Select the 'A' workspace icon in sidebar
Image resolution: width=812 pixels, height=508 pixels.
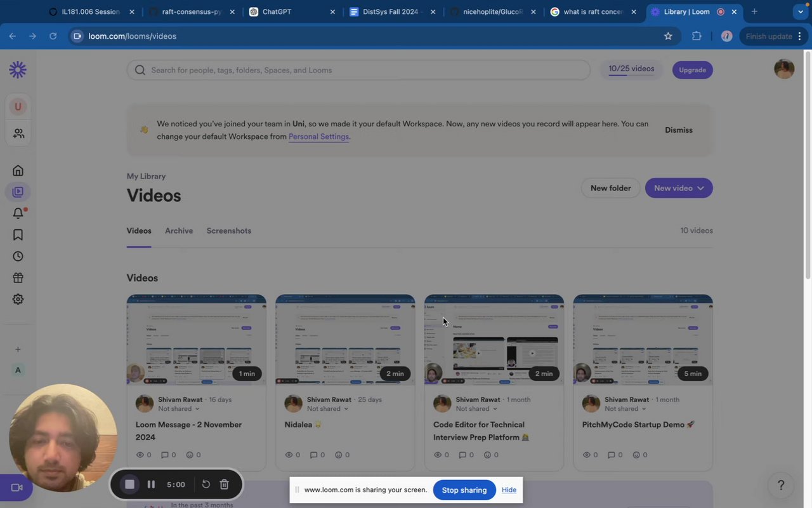click(18, 370)
